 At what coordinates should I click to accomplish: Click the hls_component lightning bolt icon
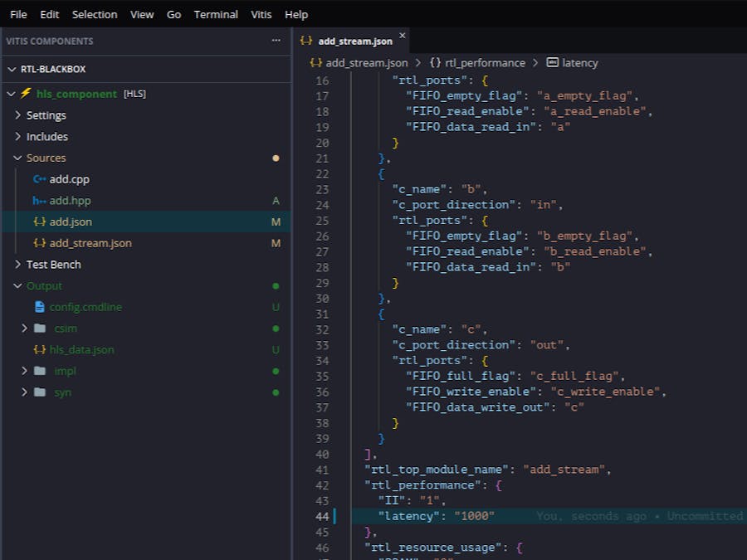(x=26, y=94)
